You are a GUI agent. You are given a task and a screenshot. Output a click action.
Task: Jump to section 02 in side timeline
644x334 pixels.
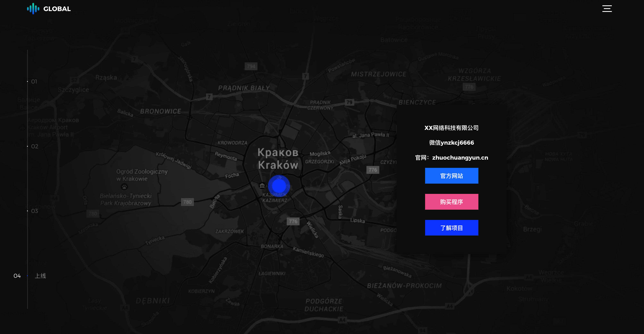pyautogui.click(x=34, y=146)
